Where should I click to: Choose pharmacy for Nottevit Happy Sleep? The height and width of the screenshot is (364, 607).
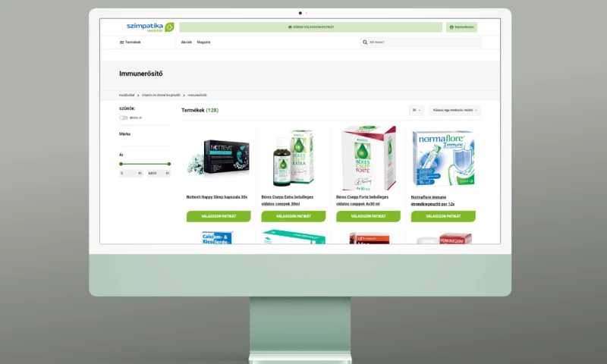click(219, 216)
